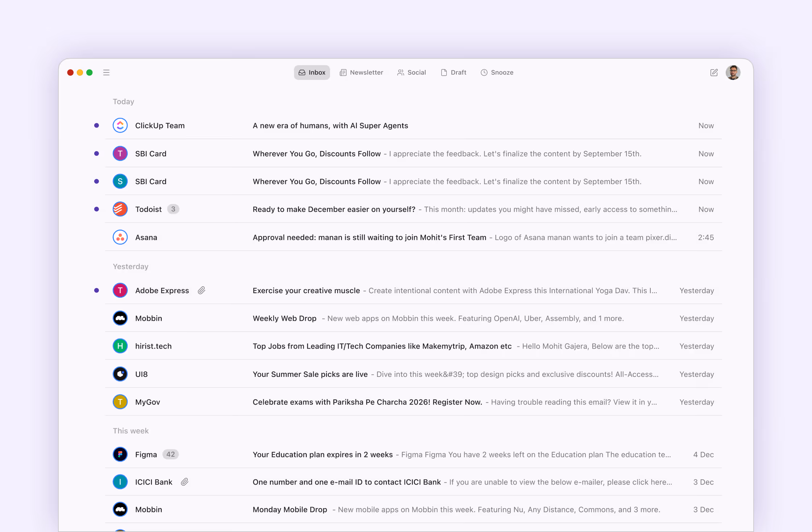Click the 2:45 timestamp on Asana email
The height and width of the screenshot is (532, 812).
point(706,237)
